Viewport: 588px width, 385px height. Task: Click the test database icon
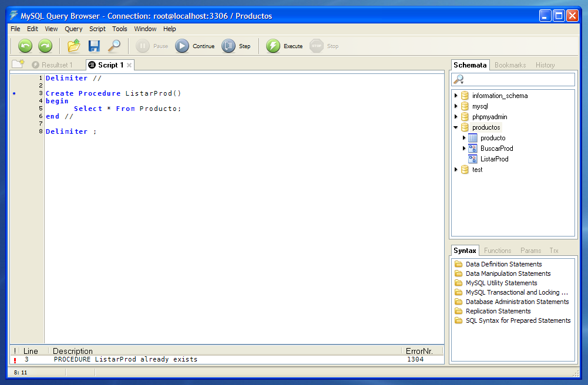tap(465, 170)
